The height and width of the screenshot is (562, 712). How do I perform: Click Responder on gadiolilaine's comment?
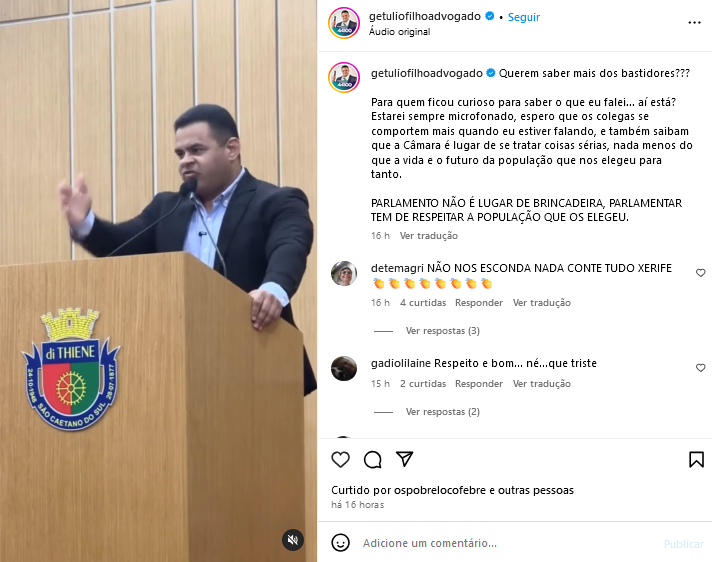[x=479, y=384]
